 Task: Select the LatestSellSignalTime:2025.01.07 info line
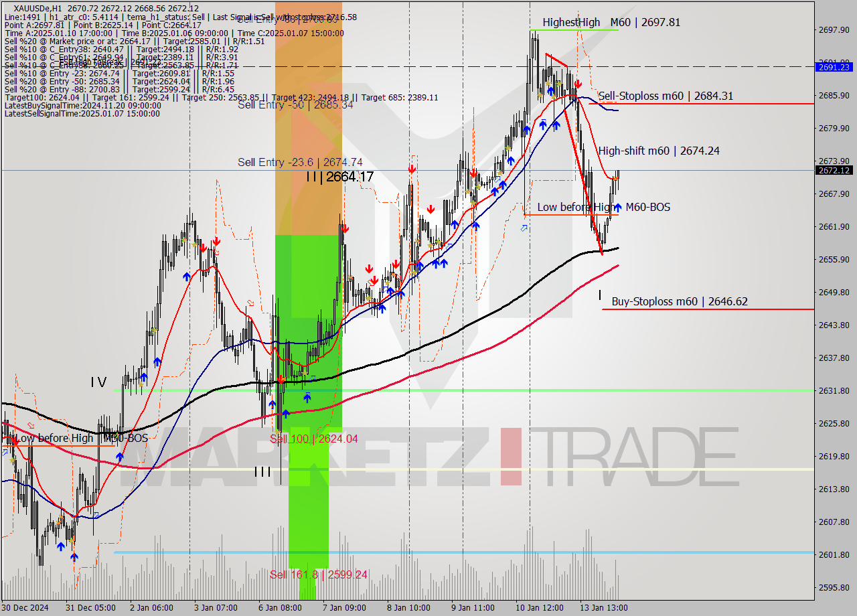pos(82,113)
